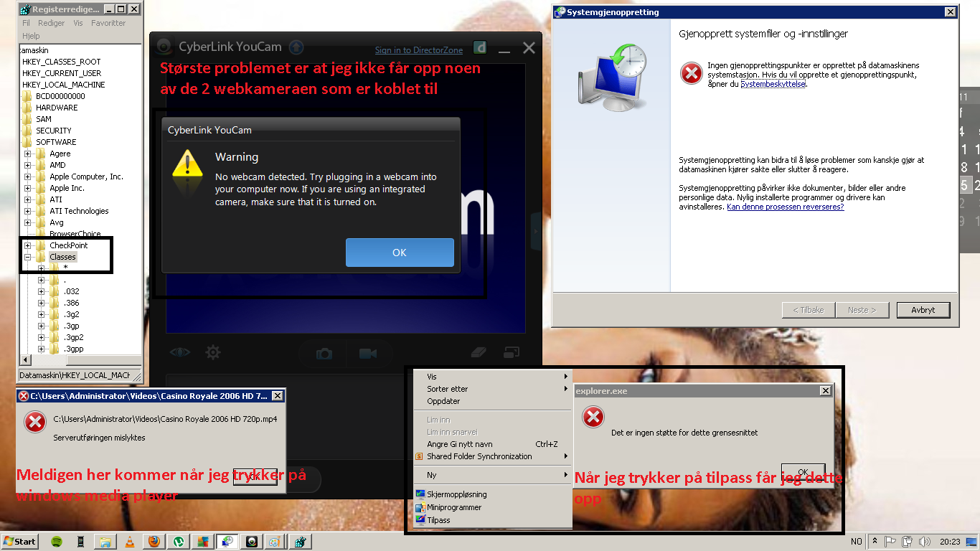Screen dimensions: 980x551
Task: Open Favoritter menu in Registry Editor
Action: (x=108, y=23)
